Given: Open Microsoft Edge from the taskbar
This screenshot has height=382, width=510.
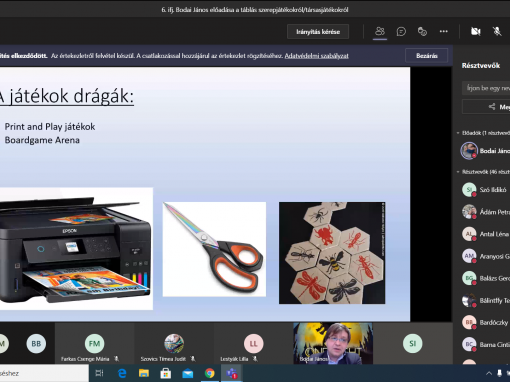Looking at the screenshot, I should coord(122,373).
